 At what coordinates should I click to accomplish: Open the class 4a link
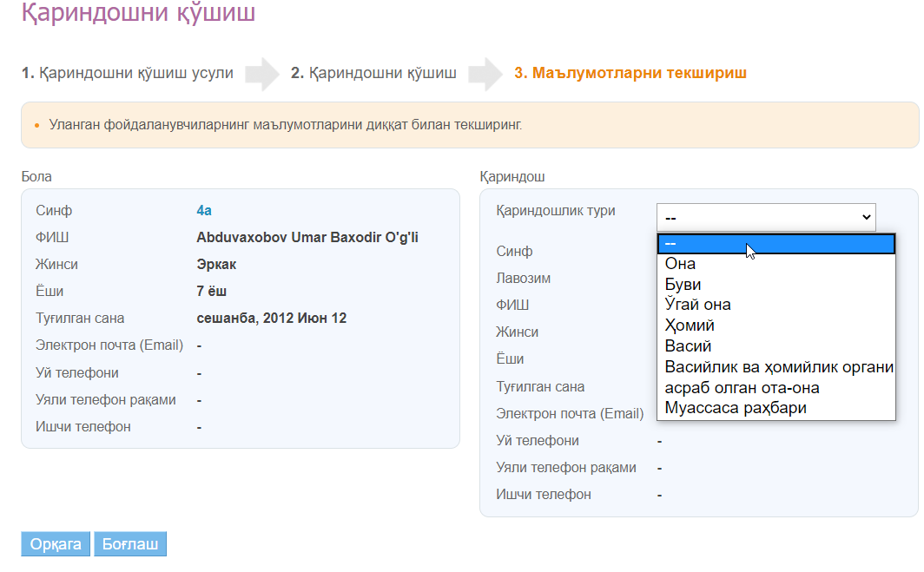click(204, 210)
